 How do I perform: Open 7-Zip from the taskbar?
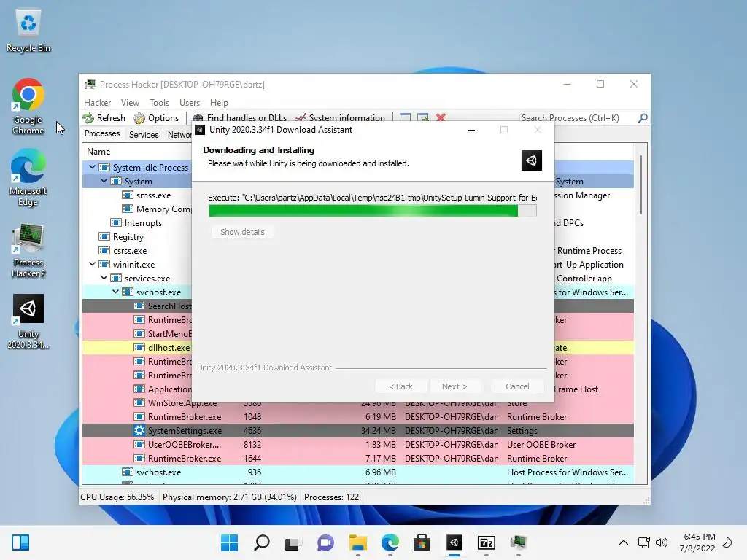[x=487, y=542]
